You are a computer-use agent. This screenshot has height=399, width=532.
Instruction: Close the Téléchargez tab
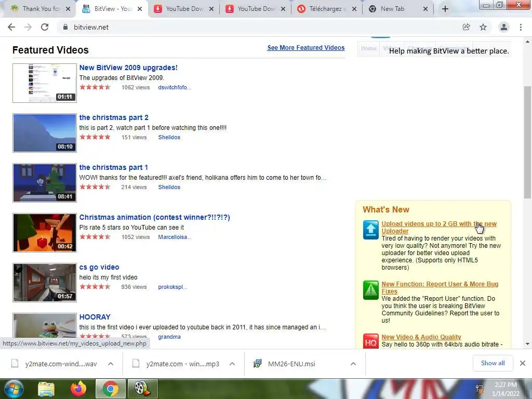(354, 9)
